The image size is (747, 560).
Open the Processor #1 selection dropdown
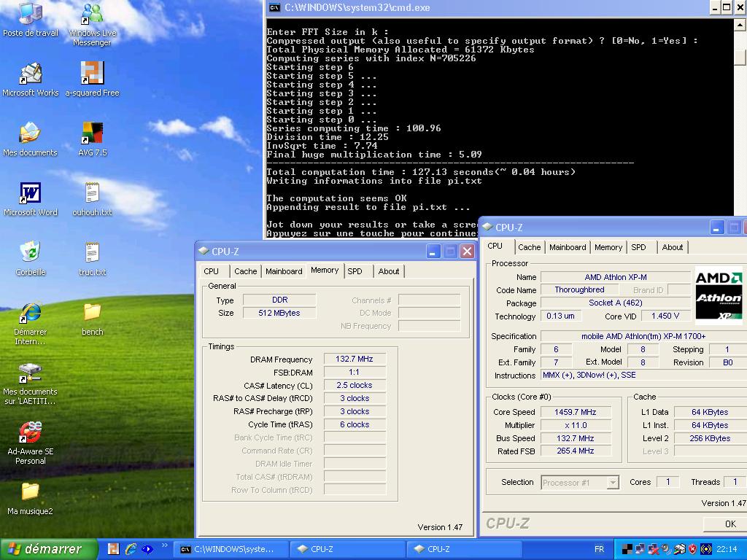pyautogui.click(x=613, y=483)
